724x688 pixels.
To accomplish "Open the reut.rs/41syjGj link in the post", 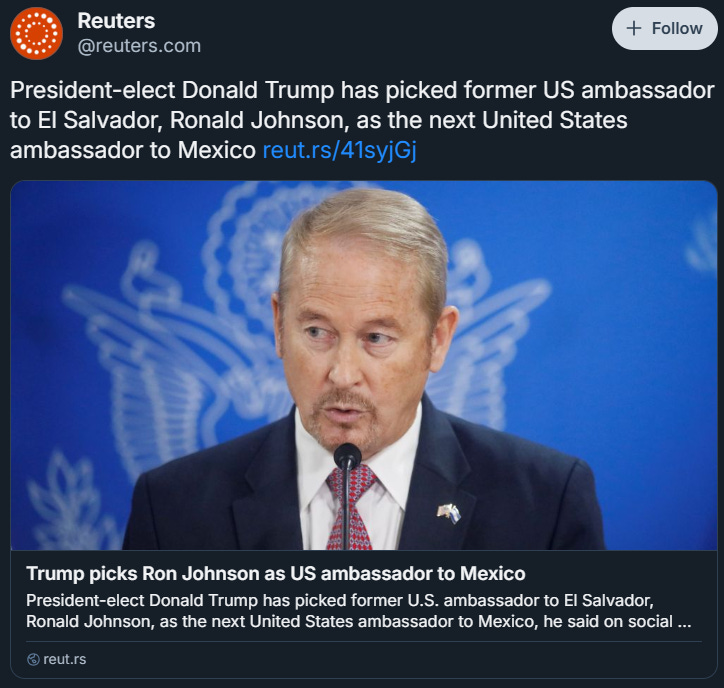I will point(339,150).
